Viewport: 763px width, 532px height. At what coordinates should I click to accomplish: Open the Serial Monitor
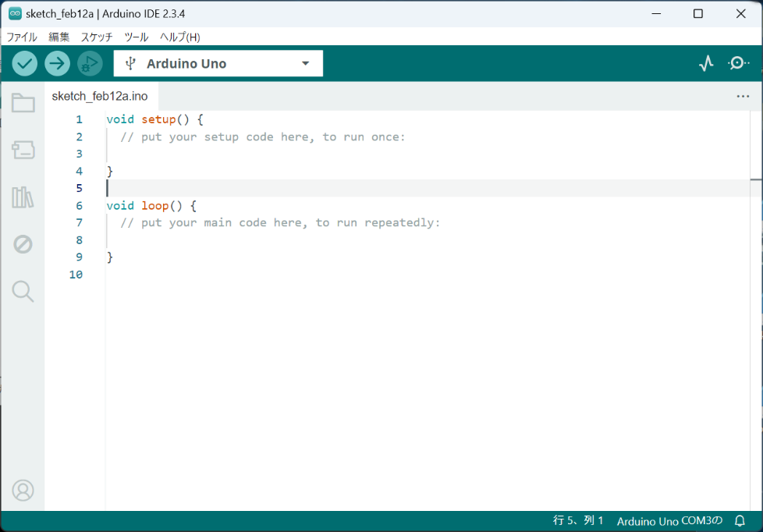(x=738, y=63)
